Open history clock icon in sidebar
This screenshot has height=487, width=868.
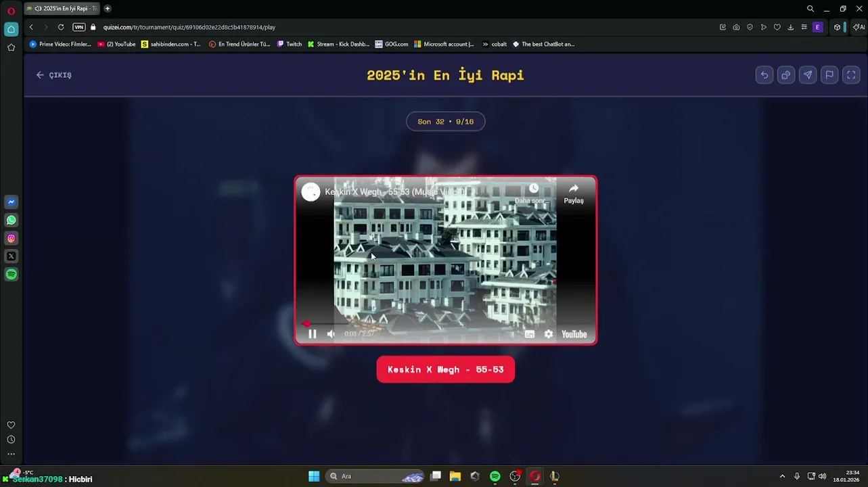pyautogui.click(x=12, y=440)
